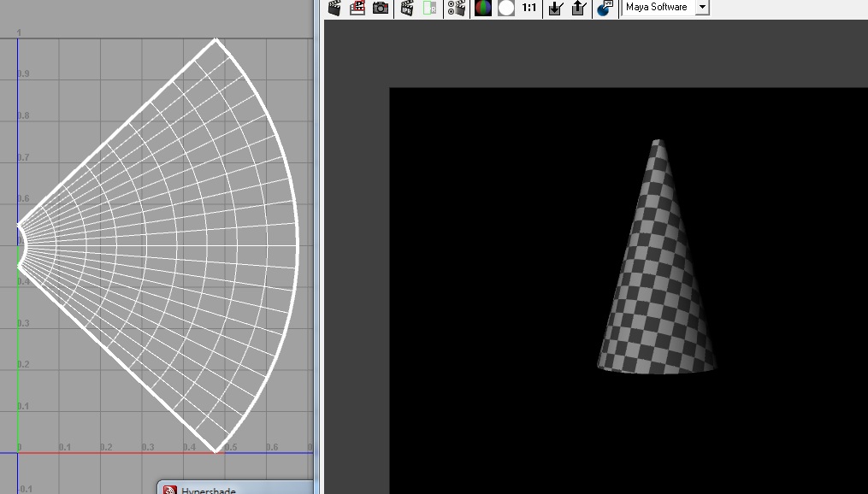
Task: Open the Maya Software renderer dropdown
Action: coord(665,7)
